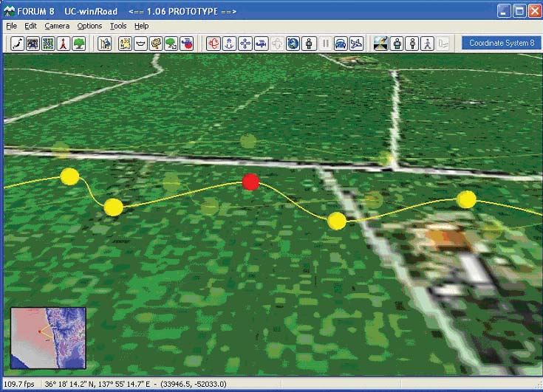This screenshot has height=392, width=543.
Task: Open the Edit menu
Action: [30, 26]
